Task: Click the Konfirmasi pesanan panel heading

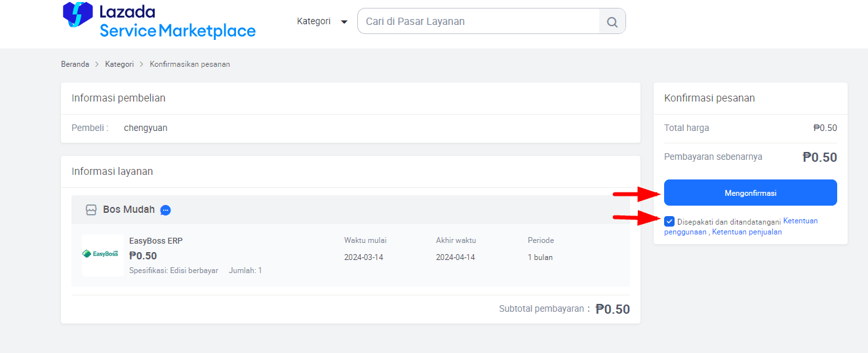Action: (709, 98)
